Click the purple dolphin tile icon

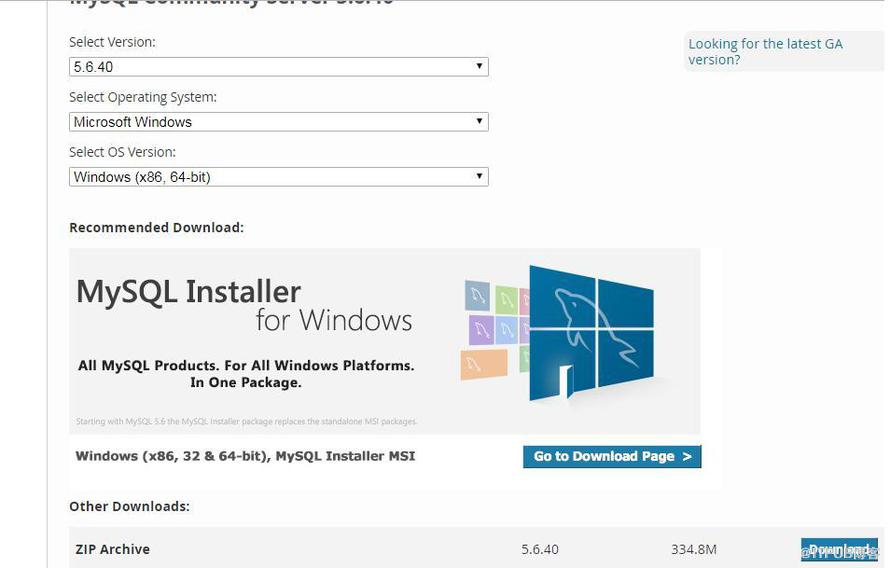tap(481, 330)
